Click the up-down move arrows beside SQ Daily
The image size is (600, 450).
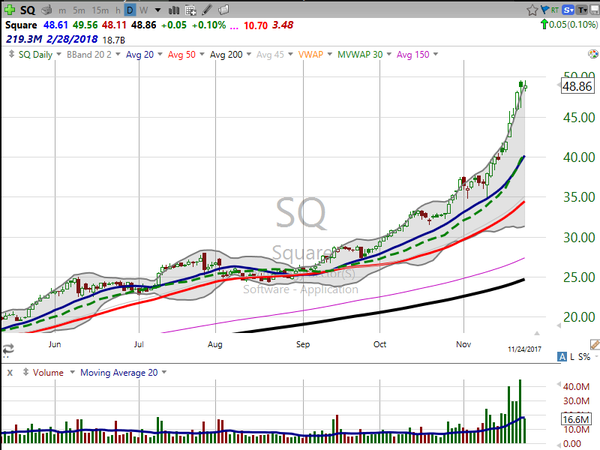point(11,54)
